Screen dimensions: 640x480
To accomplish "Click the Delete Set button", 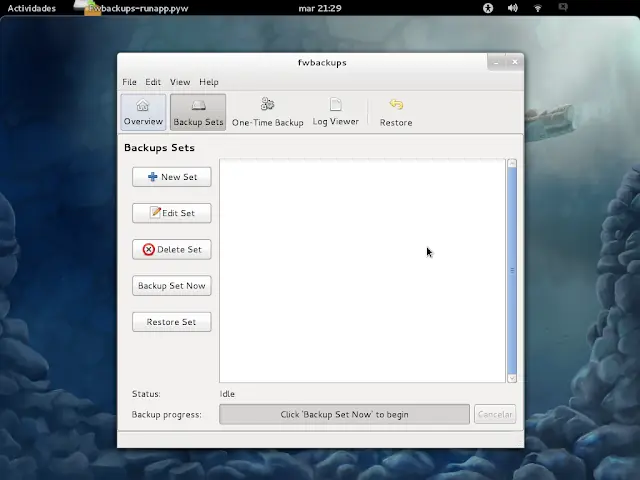I will [x=172, y=249].
